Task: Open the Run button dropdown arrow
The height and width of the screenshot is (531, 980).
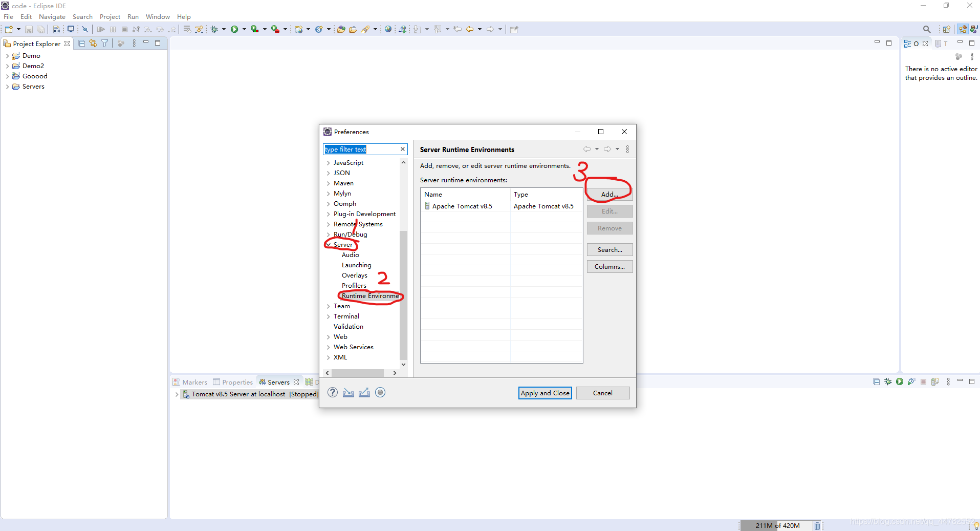Action: tap(244, 29)
